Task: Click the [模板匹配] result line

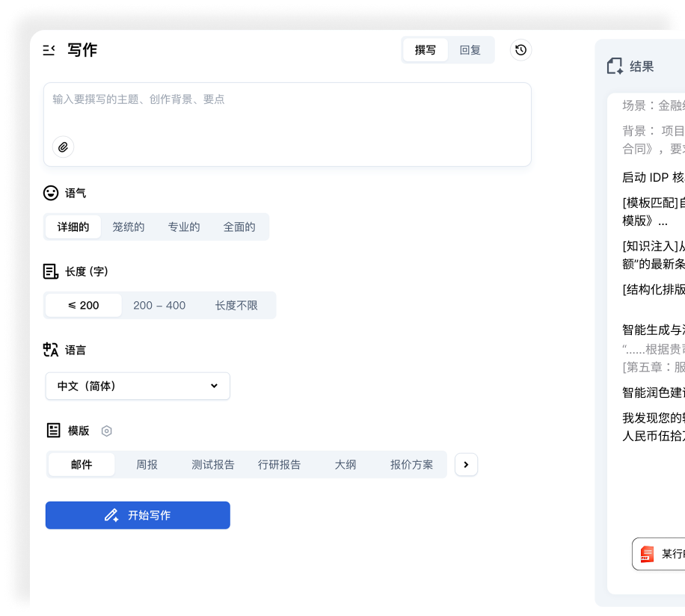Action: pos(653,212)
